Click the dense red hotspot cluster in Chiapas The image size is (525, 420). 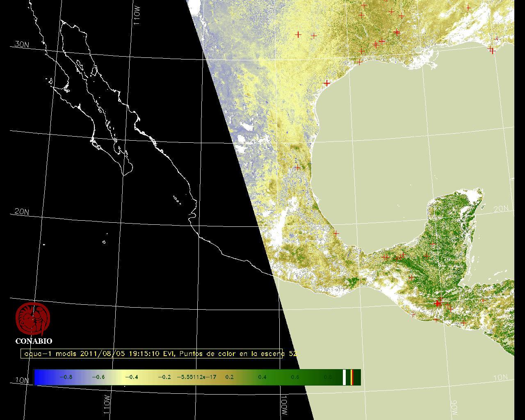438,304
